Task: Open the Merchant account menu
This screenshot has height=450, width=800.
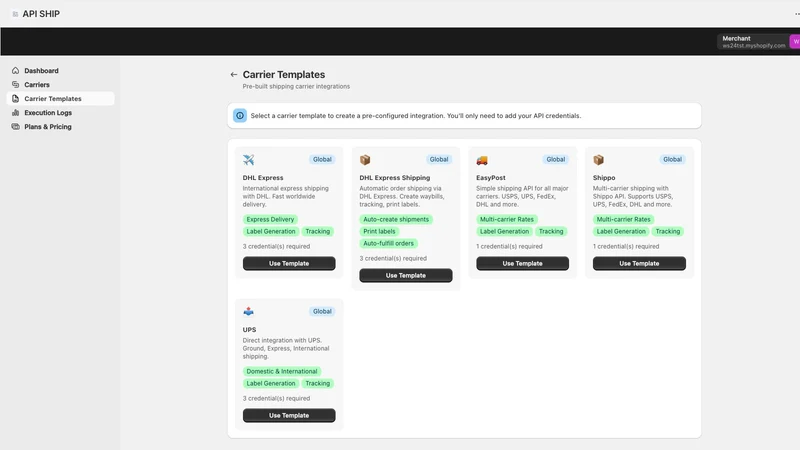Action: [x=758, y=42]
